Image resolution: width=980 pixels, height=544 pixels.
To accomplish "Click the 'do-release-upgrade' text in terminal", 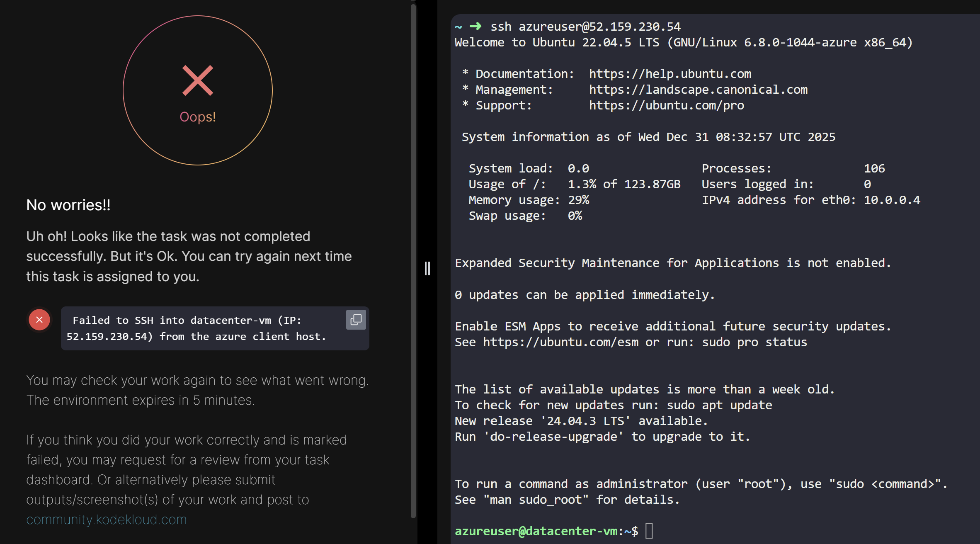I will pos(554,437).
